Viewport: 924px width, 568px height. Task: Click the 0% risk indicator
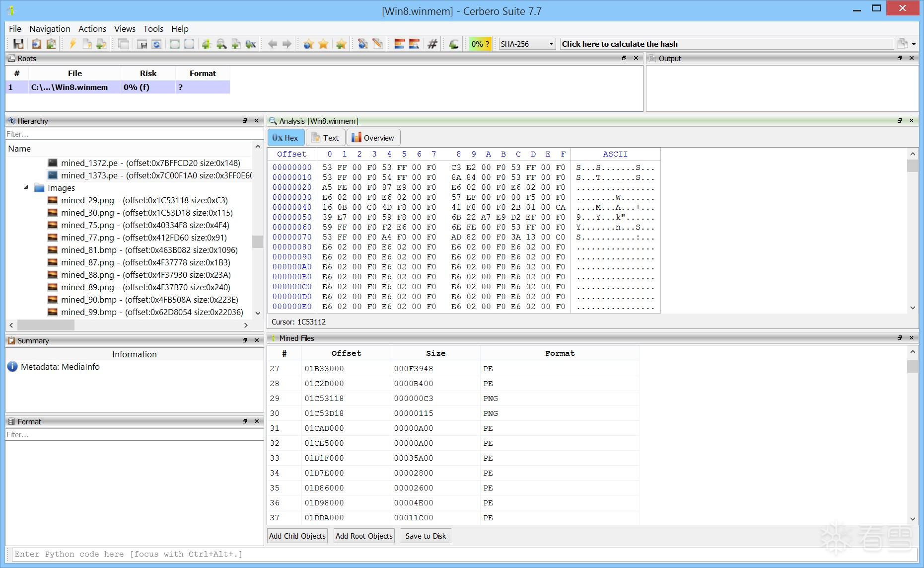coord(480,44)
